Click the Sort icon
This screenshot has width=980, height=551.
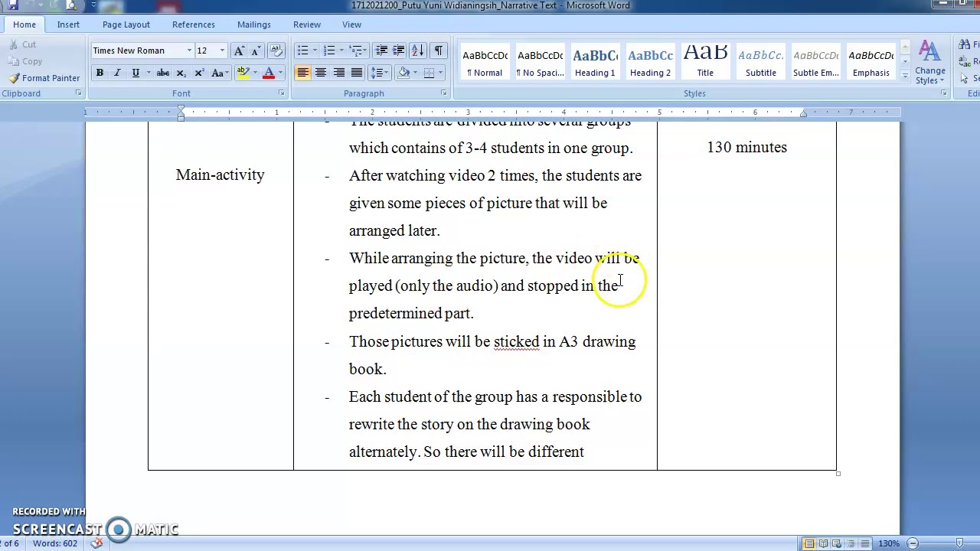click(x=418, y=51)
